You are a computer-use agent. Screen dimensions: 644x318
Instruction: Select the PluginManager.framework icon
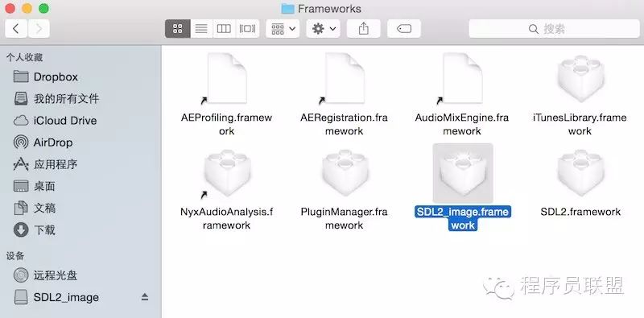click(345, 173)
